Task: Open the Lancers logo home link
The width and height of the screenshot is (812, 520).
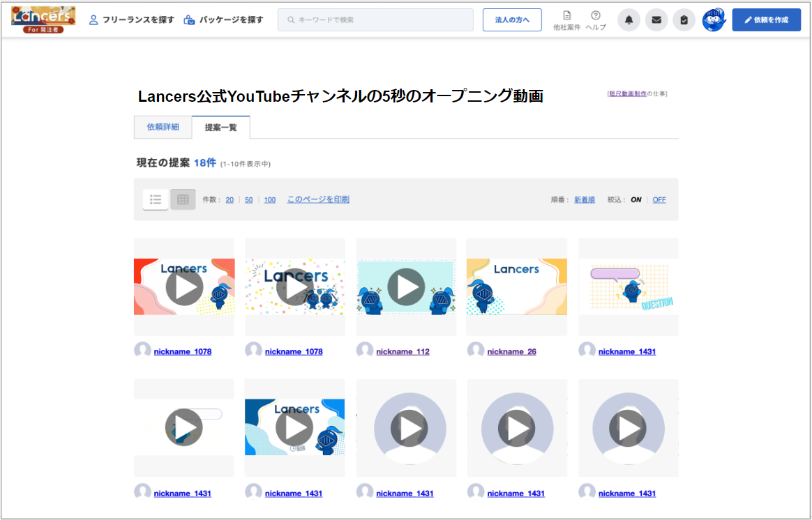Action: 43,20
